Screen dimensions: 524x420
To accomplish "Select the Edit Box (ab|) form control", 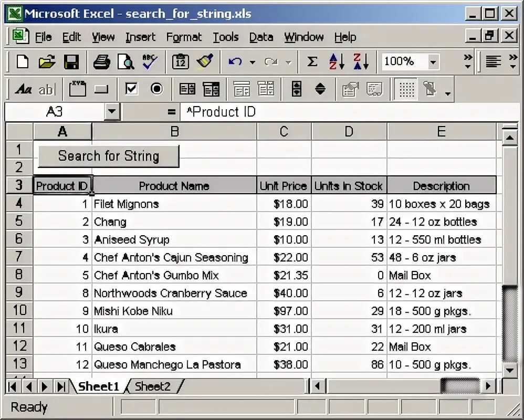I will pyautogui.click(x=47, y=89).
